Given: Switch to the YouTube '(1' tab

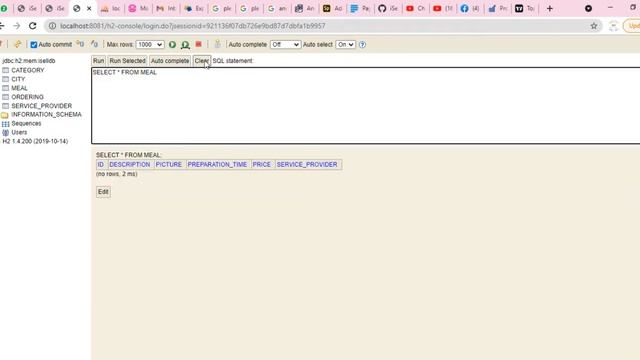Looking at the screenshot, I should pos(443,8).
